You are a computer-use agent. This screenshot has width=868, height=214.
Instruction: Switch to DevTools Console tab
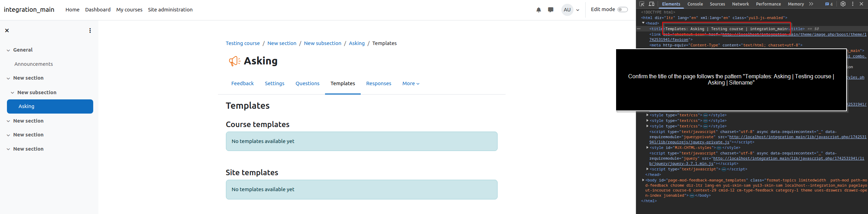695,4
